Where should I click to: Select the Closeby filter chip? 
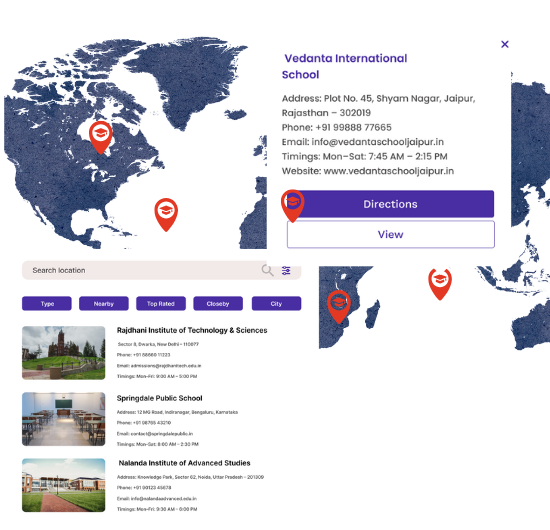tap(218, 303)
